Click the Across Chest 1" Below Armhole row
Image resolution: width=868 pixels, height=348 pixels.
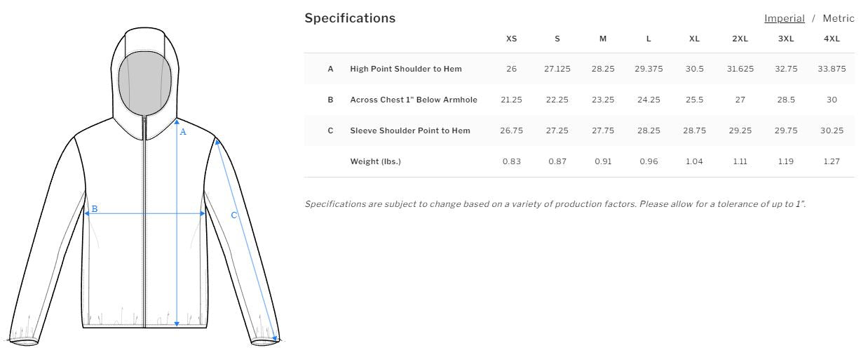(414, 100)
